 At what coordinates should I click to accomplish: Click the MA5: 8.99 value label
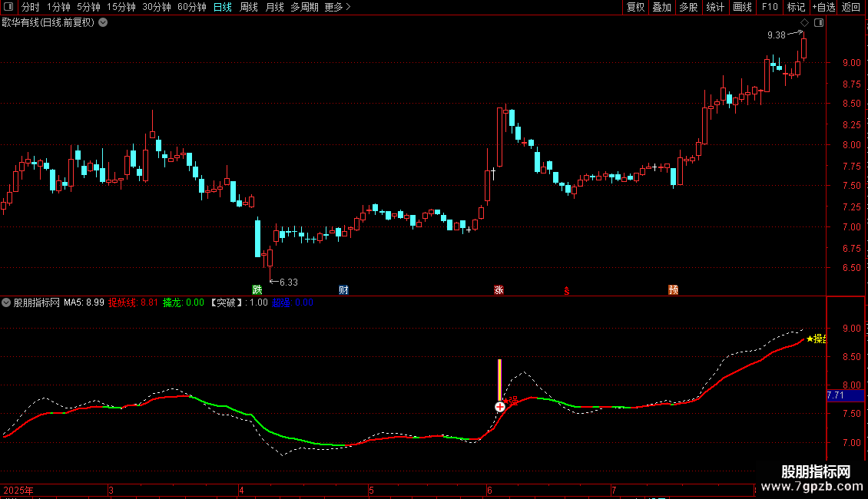[x=84, y=302]
